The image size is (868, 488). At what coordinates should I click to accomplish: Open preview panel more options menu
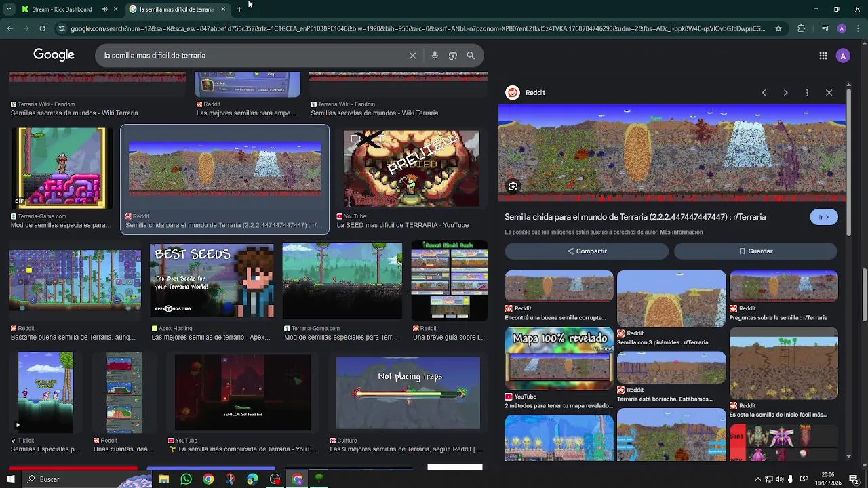pyautogui.click(x=807, y=93)
